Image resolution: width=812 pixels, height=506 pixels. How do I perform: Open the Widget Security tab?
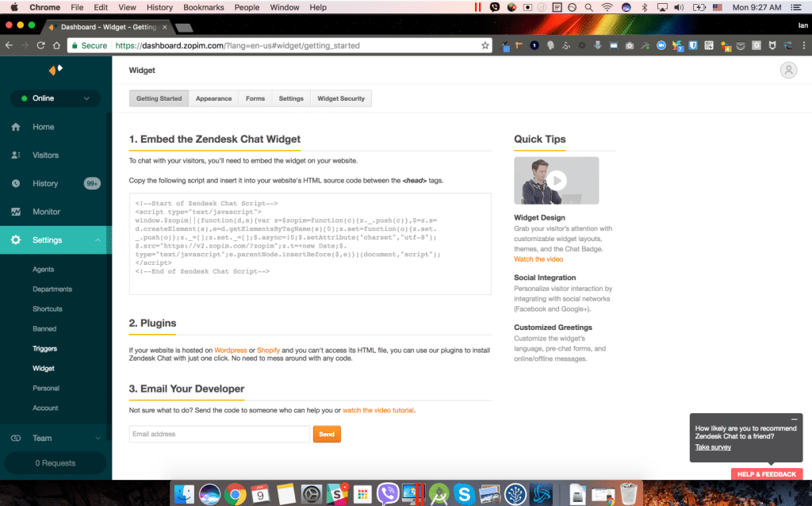341,98
